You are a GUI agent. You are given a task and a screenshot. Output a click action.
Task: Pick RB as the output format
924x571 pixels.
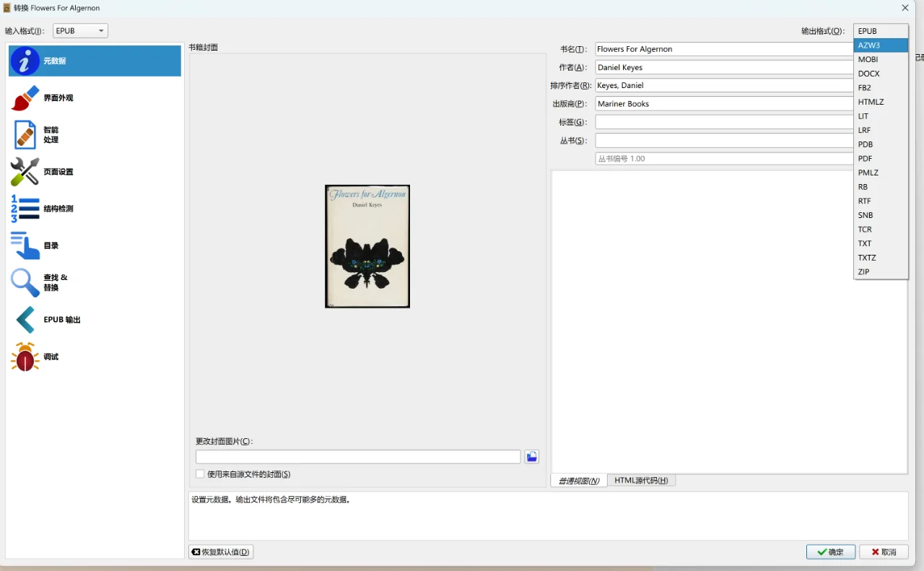click(x=881, y=187)
